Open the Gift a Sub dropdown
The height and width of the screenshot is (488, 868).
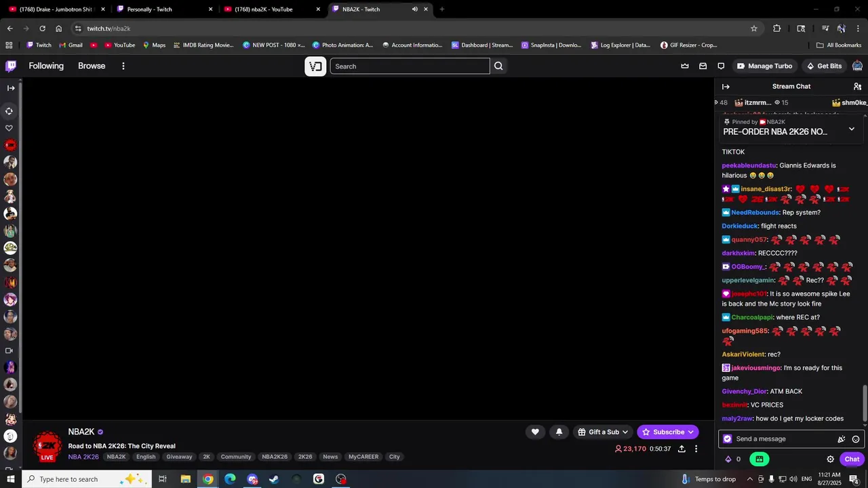(x=603, y=432)
